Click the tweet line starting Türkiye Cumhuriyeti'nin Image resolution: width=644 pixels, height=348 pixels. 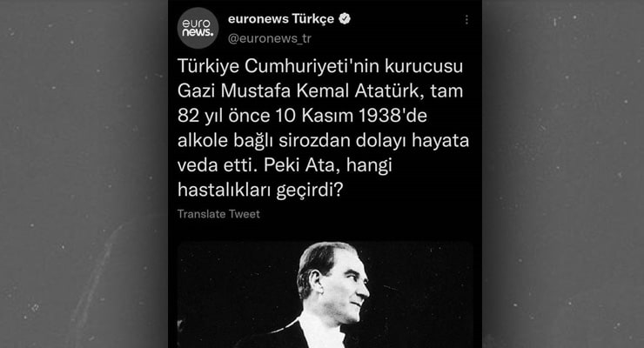(320, 66)
